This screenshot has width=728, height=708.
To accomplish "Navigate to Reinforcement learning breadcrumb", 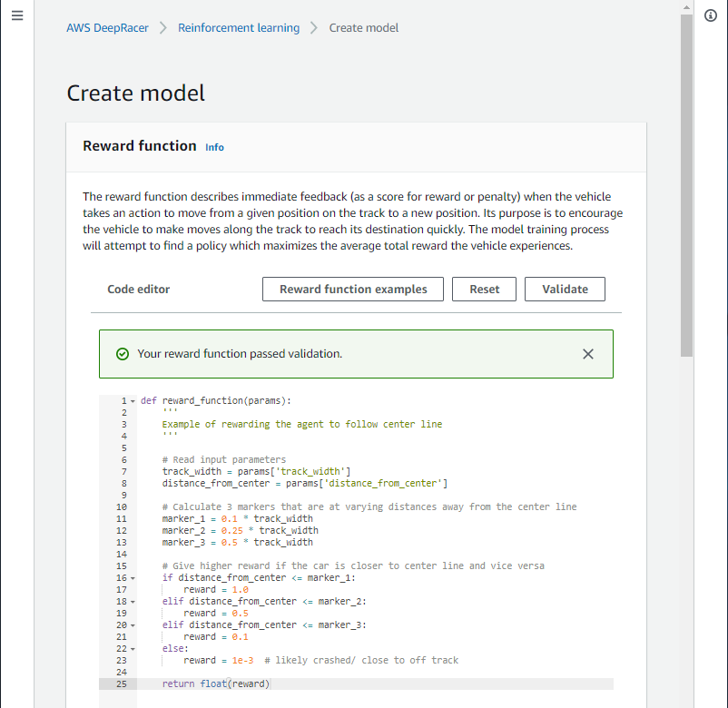I will pyautogui.click(x=239, y=27).
